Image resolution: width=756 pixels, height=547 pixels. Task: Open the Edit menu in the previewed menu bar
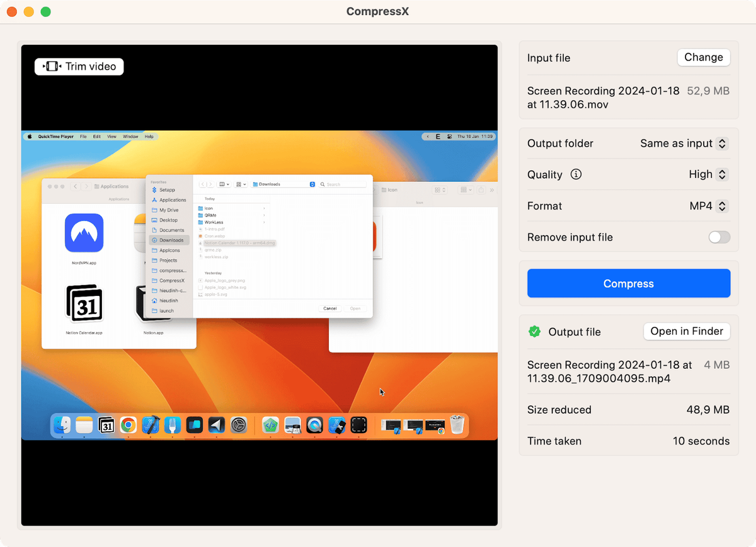[96, 137]
